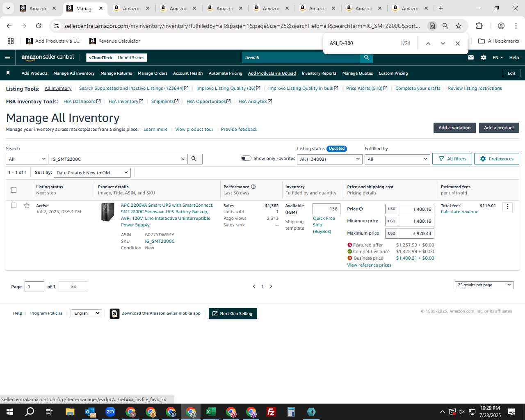This screenshot has height=420, width=525.
Task: Click the Add a product button
Action: 499,128
